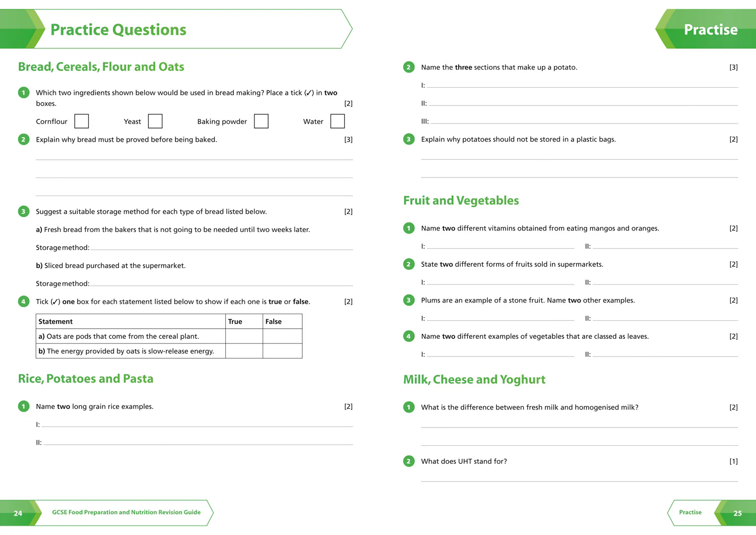The height and width of the screenshot is (535, 756).
Task: Click the page 25 number badge
Action: point(737,513)
